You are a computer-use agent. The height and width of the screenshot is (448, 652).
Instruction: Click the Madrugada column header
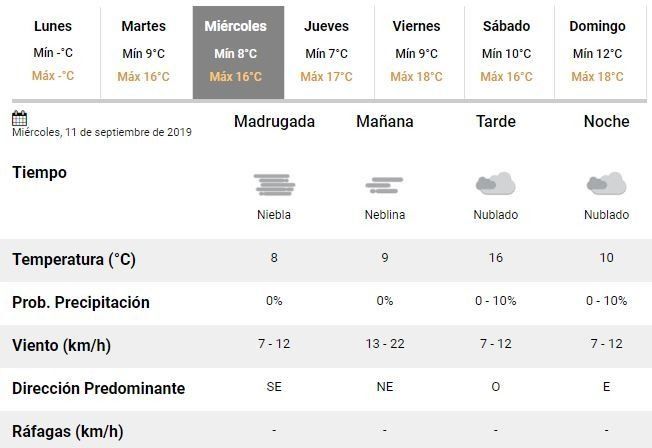click(274, 122)
